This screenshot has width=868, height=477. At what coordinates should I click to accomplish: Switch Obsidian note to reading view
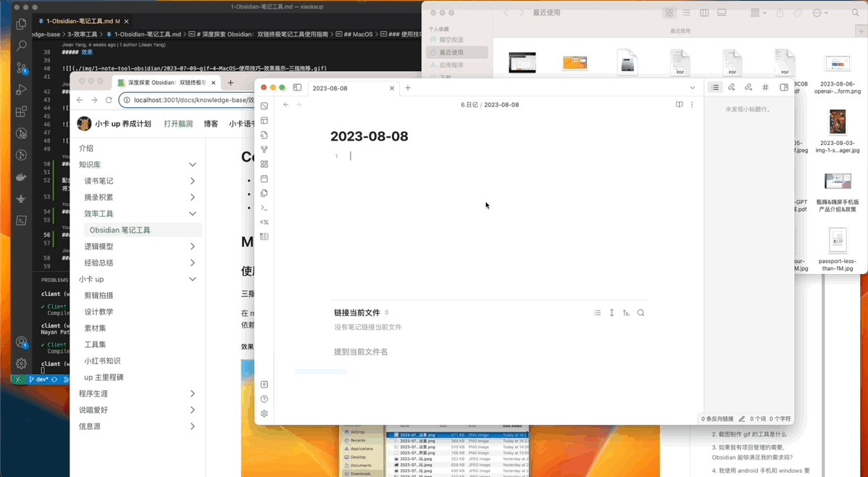pos(679,104)
